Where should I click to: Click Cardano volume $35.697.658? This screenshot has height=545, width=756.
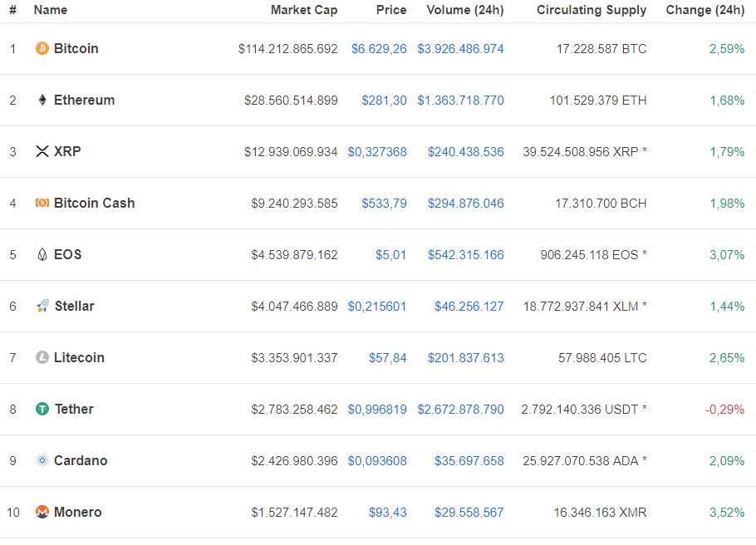(469, 461)
